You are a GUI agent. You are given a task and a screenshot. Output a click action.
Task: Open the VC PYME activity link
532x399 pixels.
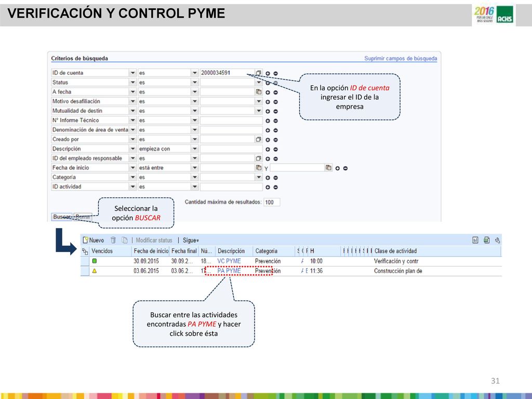[229, 261]
